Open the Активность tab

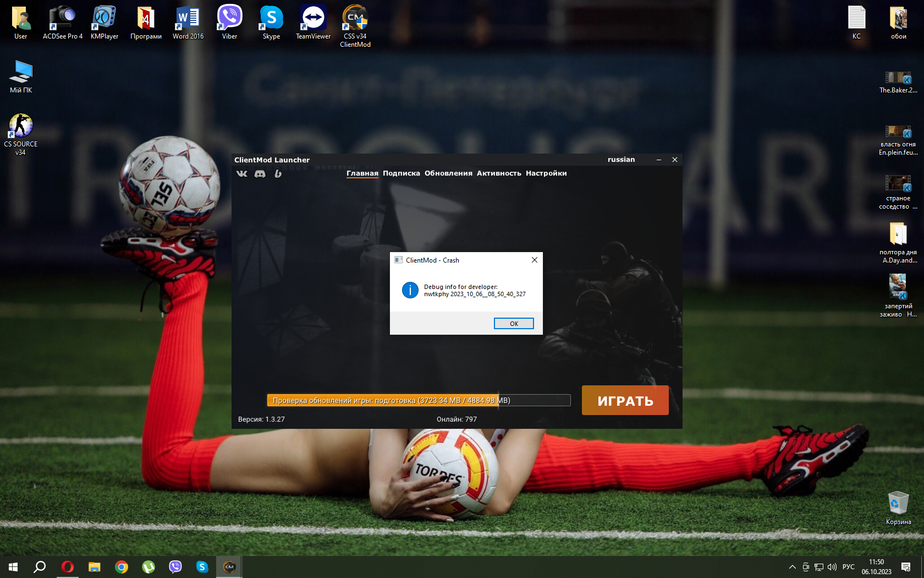pyautogui.click(x=499, y=173)
